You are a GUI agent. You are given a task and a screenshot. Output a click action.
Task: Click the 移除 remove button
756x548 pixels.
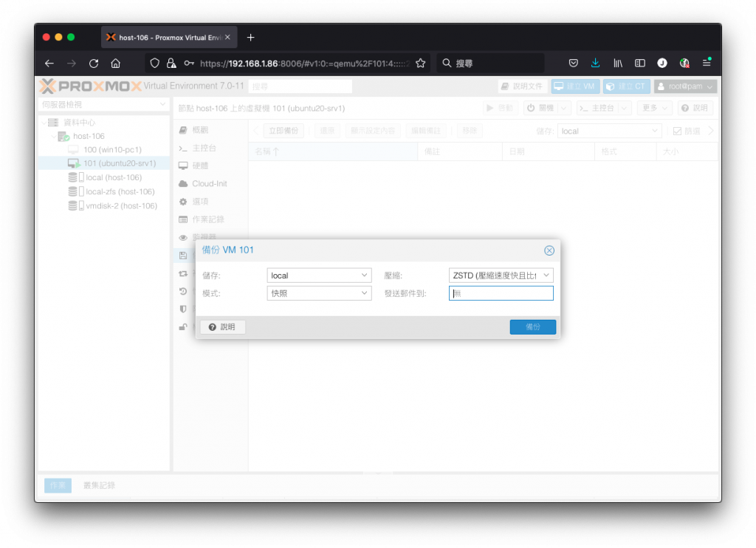pyautogui.click(x=470, y=131)
